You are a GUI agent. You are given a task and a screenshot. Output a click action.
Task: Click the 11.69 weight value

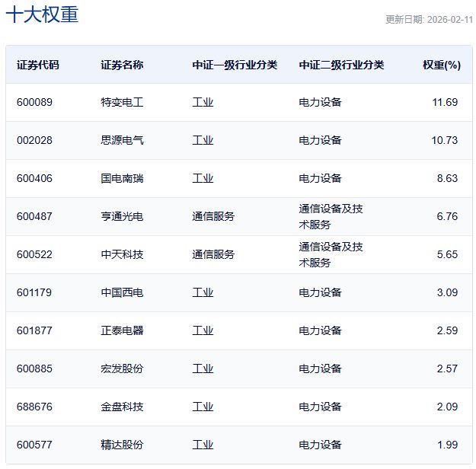pos(445,102)
